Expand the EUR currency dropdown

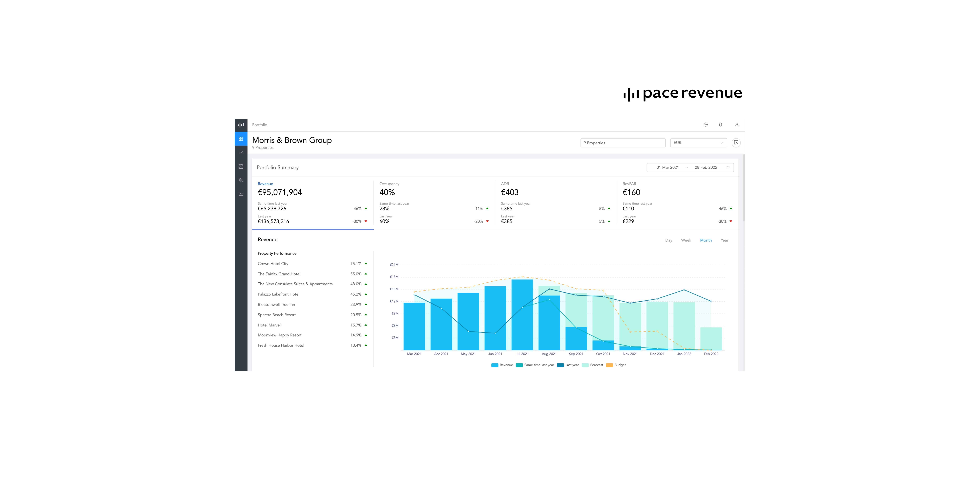tap(698, 143)
